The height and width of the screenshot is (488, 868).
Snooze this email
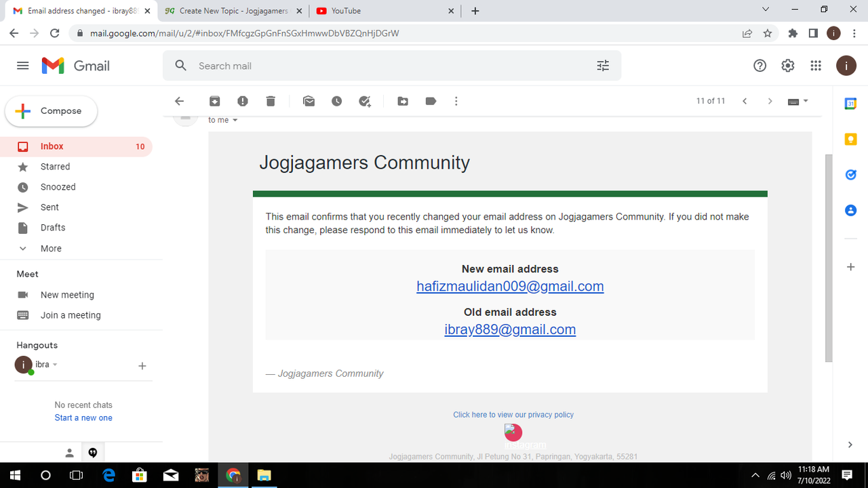(x=337, y=101)
